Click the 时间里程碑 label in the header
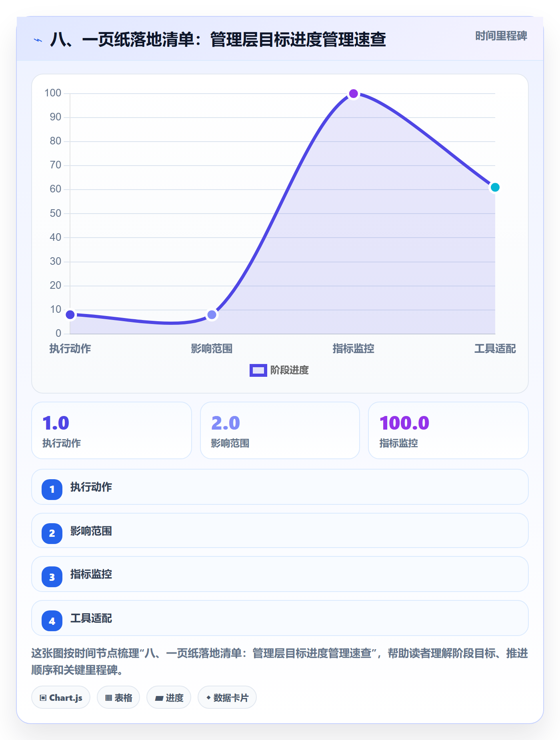The height and width of the screenshot is (740, 560). 501,36
